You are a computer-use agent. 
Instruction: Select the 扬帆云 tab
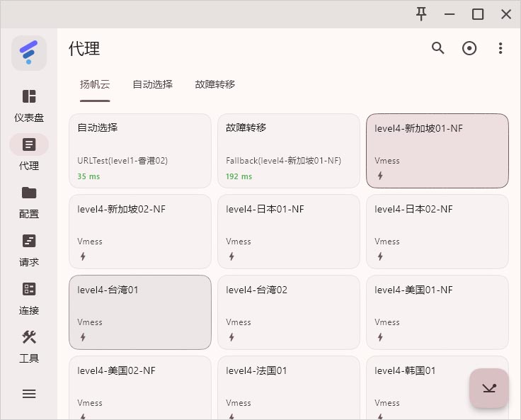95,84
